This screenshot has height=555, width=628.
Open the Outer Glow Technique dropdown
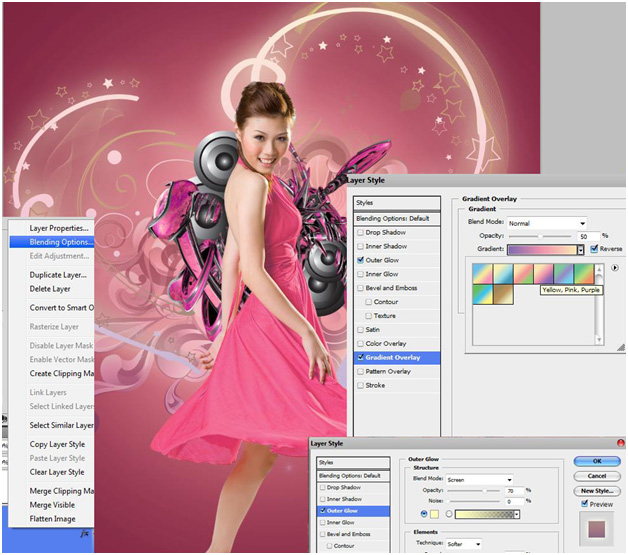coord(464,544)
